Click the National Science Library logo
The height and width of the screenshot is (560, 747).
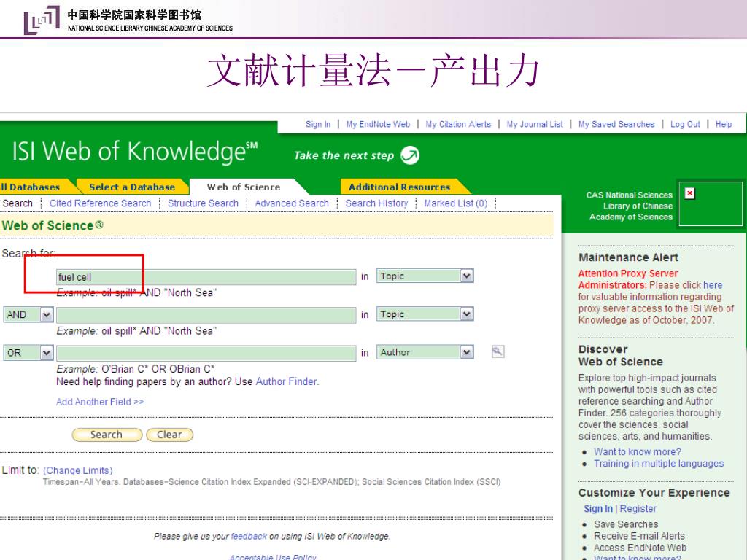[x=42, y=20]
